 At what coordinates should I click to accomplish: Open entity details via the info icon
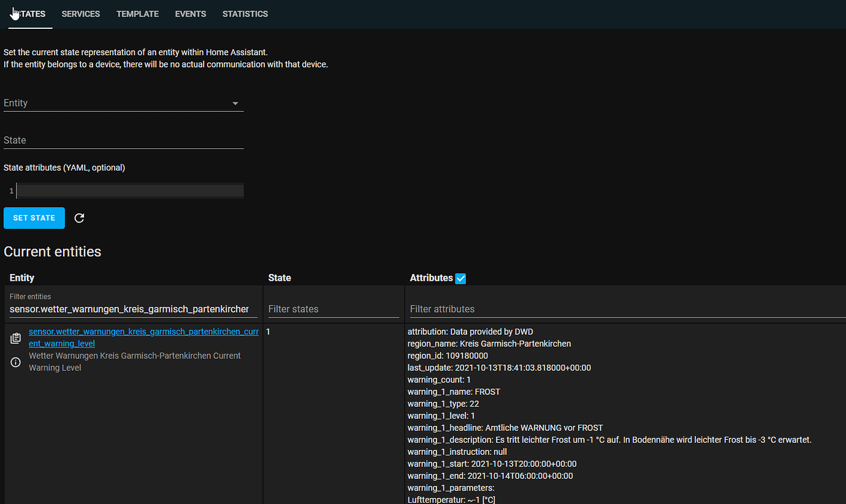tap(15, 362)
